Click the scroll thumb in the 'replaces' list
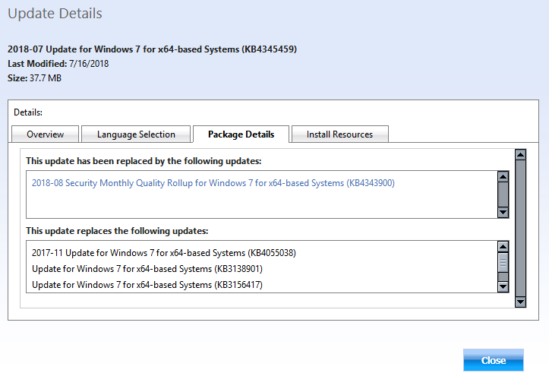This screenshot has height=392, width=549. tap(503, 263)
